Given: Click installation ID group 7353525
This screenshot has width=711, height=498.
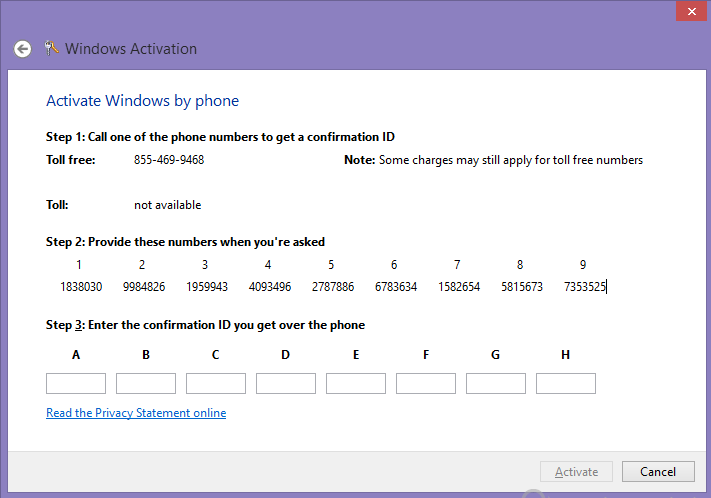Looking at the screenshot, I should [585, 287].
